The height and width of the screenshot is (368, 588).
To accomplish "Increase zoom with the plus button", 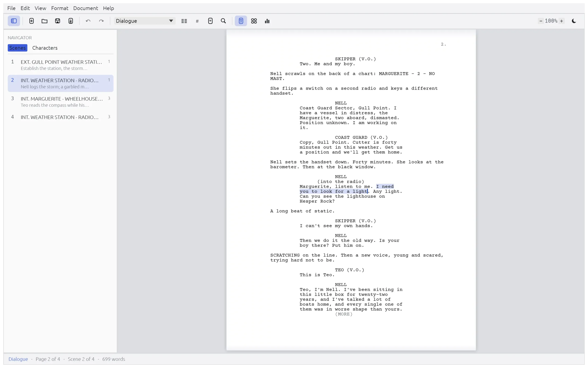I will click(562, 21).
